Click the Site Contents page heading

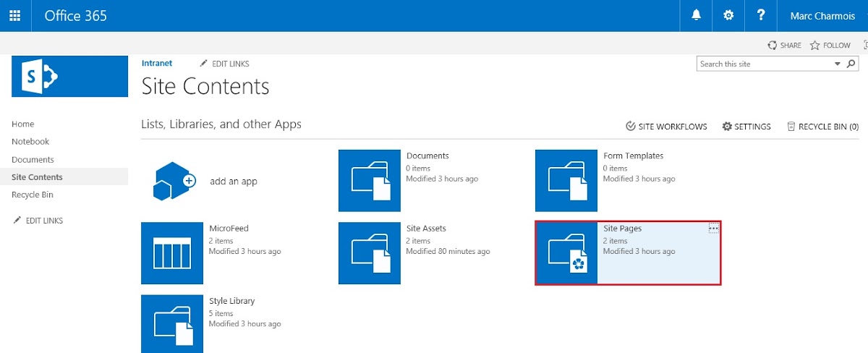(x=205, y=86)
